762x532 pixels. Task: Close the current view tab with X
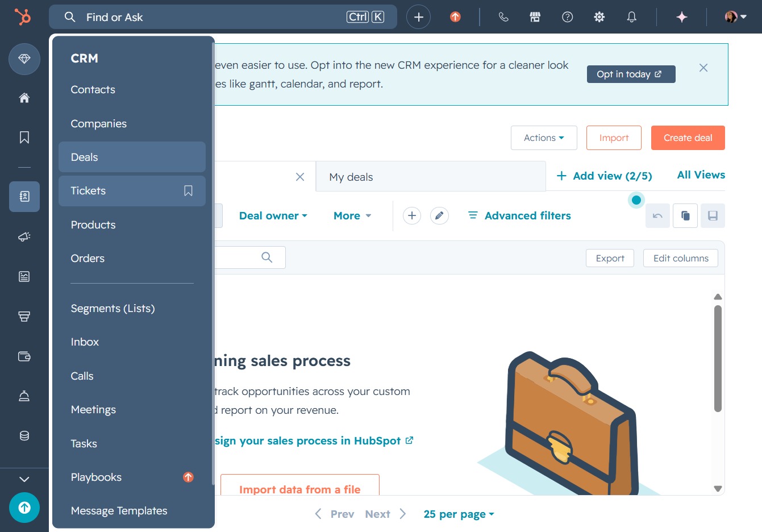(300, 177)
